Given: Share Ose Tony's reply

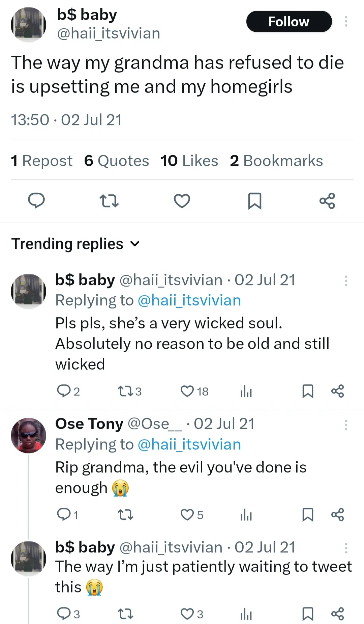Looking at the screenshot, I should tap(337, 515).
